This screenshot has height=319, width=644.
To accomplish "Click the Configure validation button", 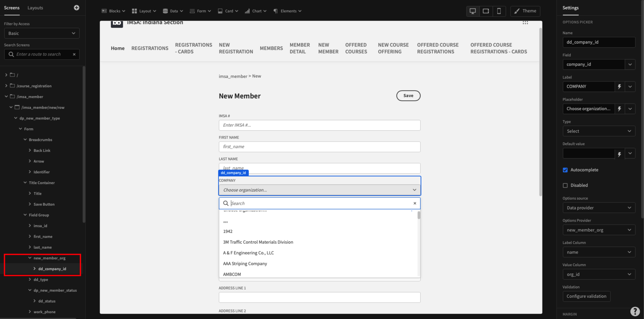I will click(x=586, y=296).
